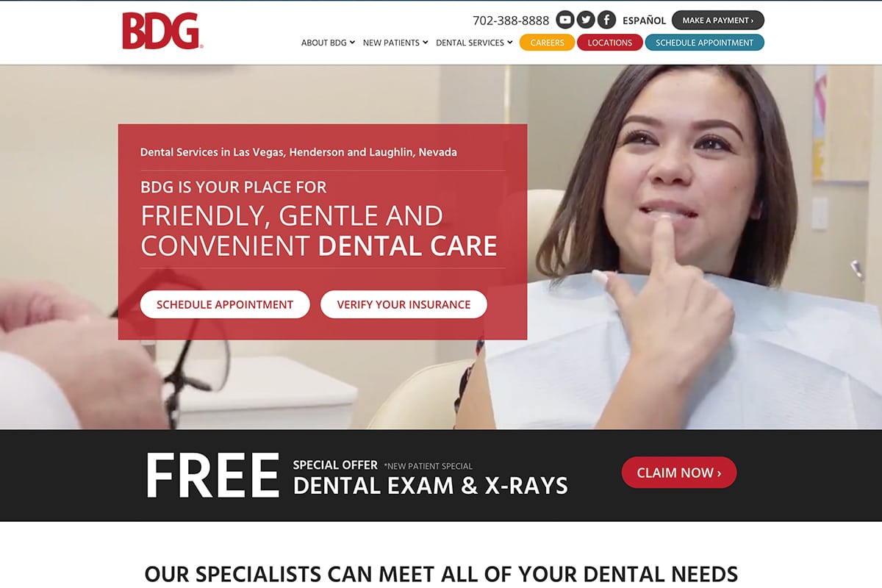Click the Dental Services location subtitle text
Image resolution: width=882 pixels, height=588 pixels.
[298, 152]
